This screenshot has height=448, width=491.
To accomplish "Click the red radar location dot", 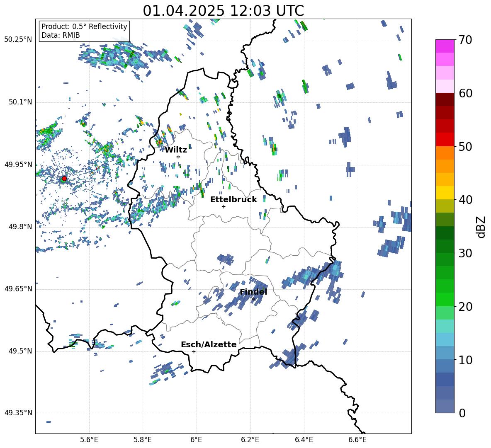I will click(x=64, y=179).
